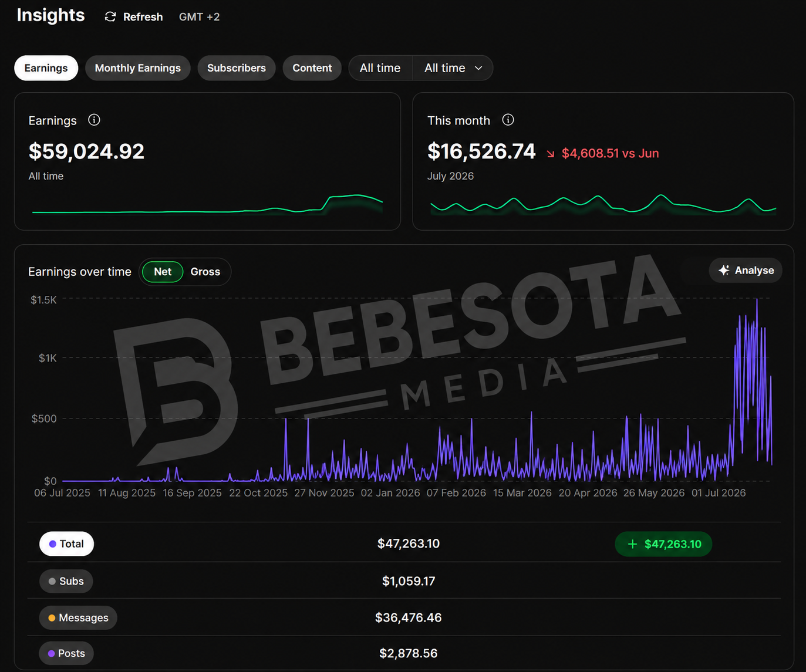Screen dimensions: 806x672
Task: Expand the All time dropdown
Action: pos(453,68)
